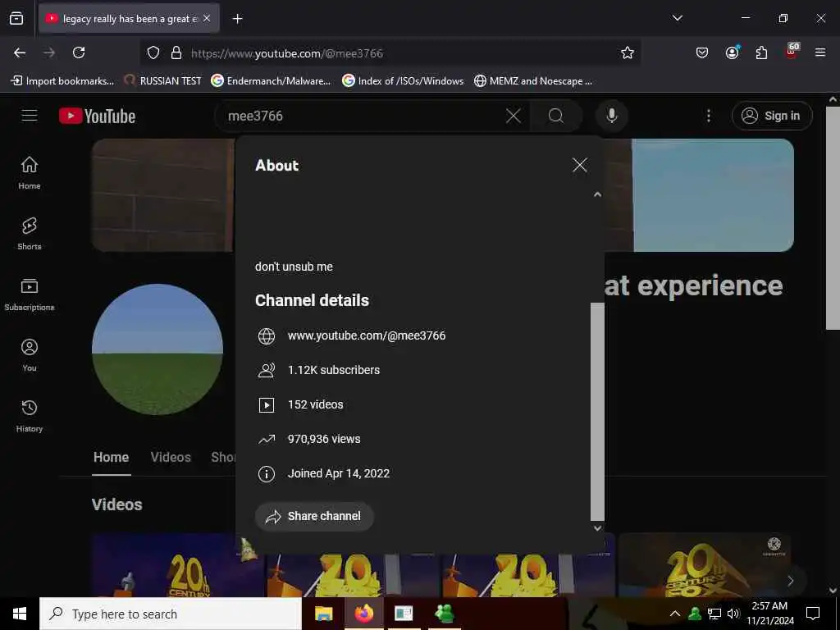The height and width of the screenshot is (630, 840).
Task: Open Firefox View tab overview
Action: [16, 18]
